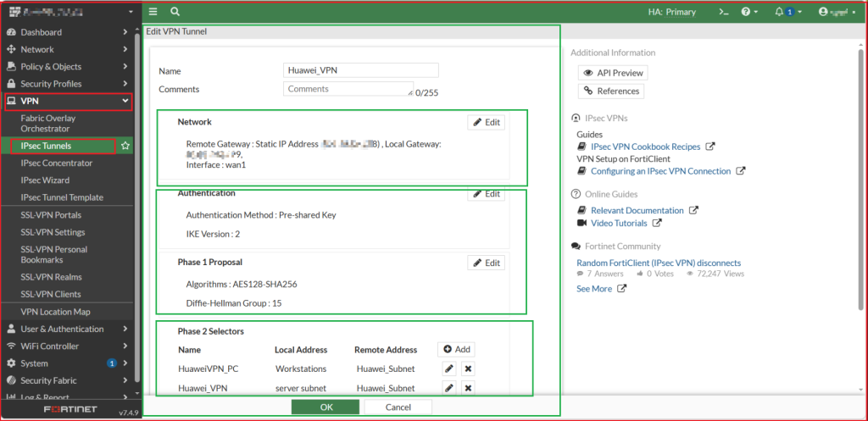
Task: Edit the Phase 1 Proposal section
Action: [487, 263]
